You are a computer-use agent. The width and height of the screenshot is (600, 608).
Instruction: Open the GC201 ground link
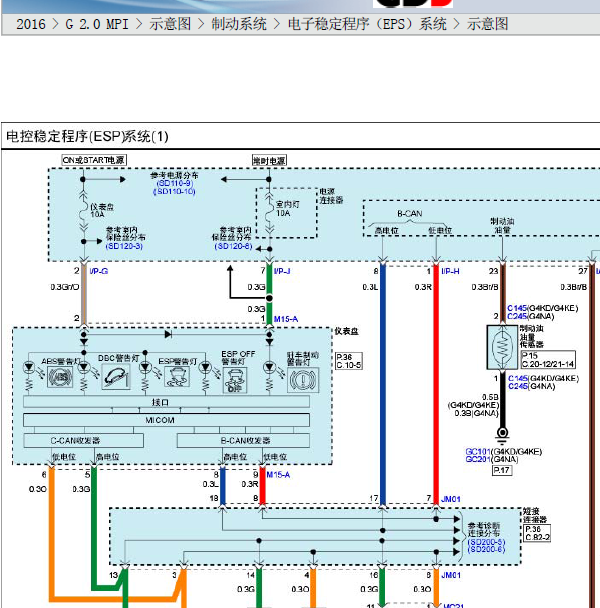(x=478, y=459)
